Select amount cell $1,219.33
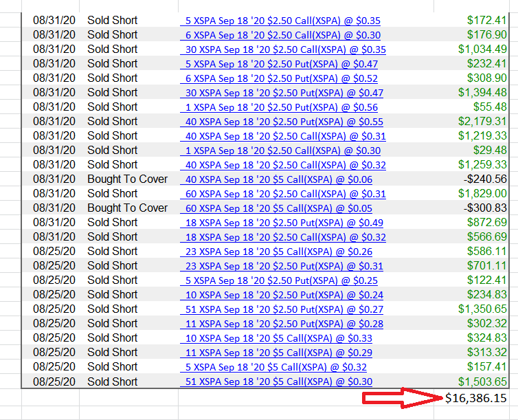This screenshot has width=518, height=420. (482, 136)
